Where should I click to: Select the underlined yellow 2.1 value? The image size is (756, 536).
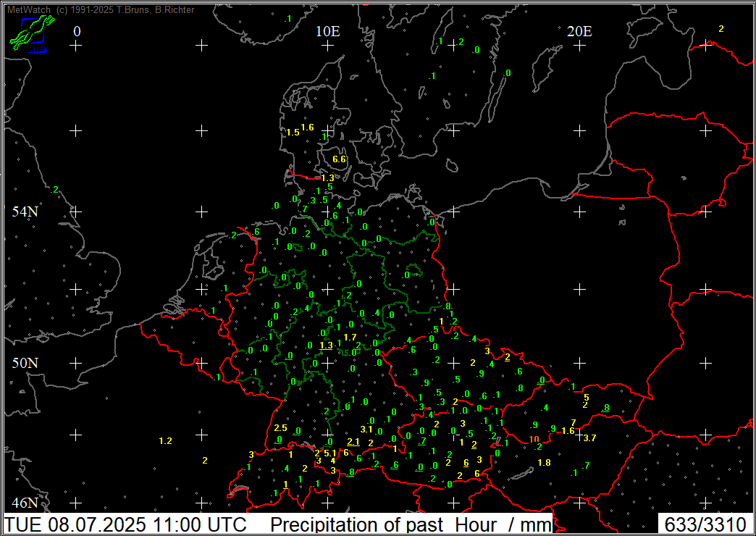(353, 442)
